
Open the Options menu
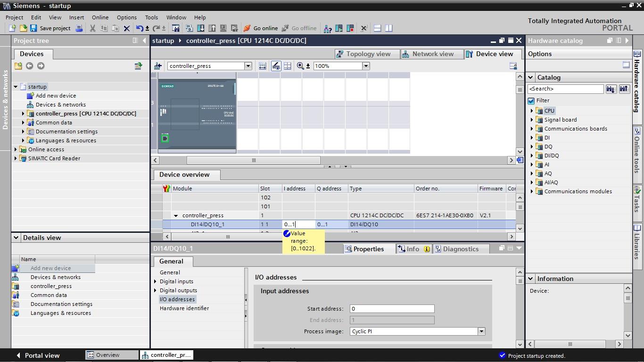[x=127, y=17]
